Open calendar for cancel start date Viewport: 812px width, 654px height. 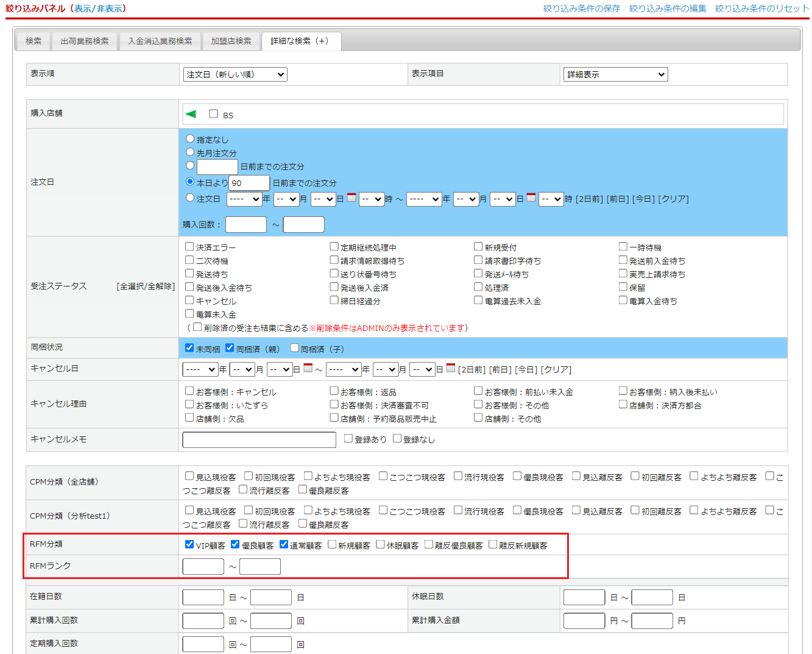(308, 368)
